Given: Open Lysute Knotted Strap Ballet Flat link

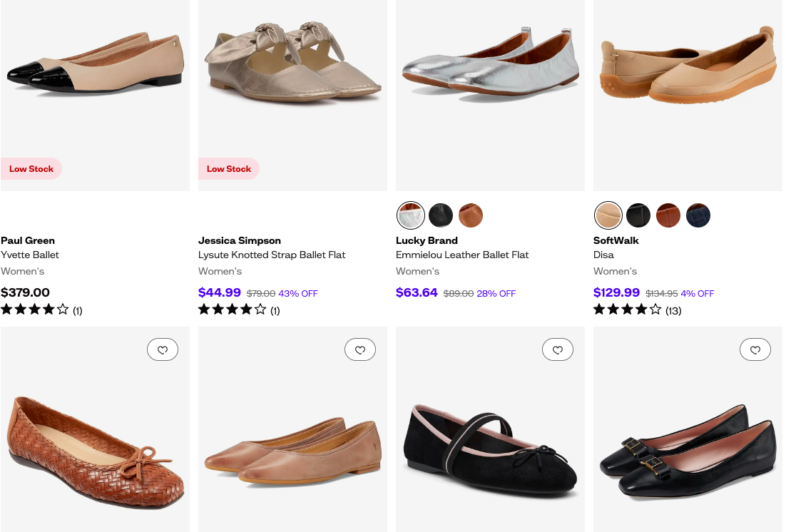Looking at the screenshot, I should click(272, 255).
